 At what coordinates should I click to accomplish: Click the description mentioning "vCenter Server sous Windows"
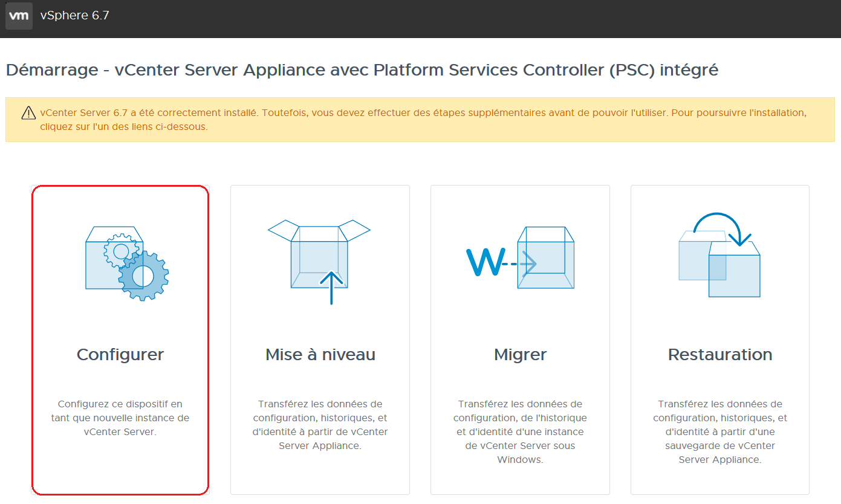pos(521,431)
